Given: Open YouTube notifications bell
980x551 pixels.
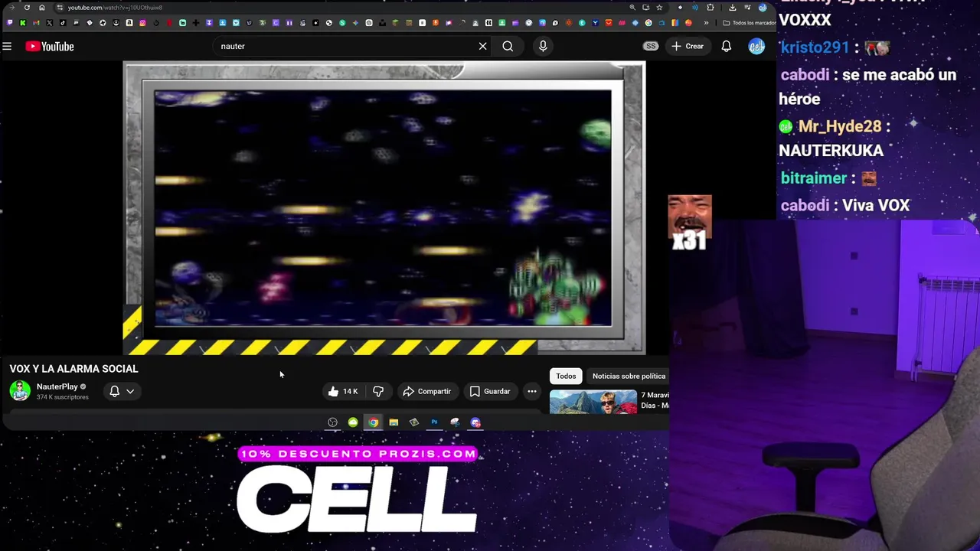Looking at the screenshot, I should click(x=727, y=46).
